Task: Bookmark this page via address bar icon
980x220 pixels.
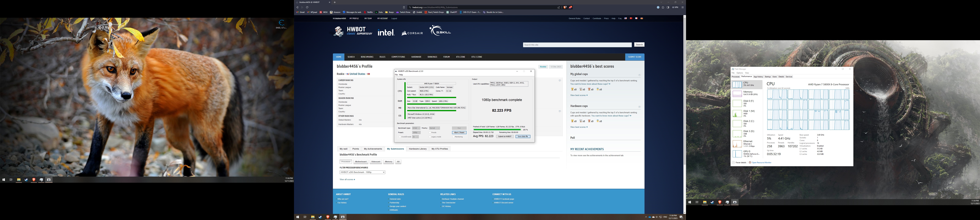Action: pos(404,7)
